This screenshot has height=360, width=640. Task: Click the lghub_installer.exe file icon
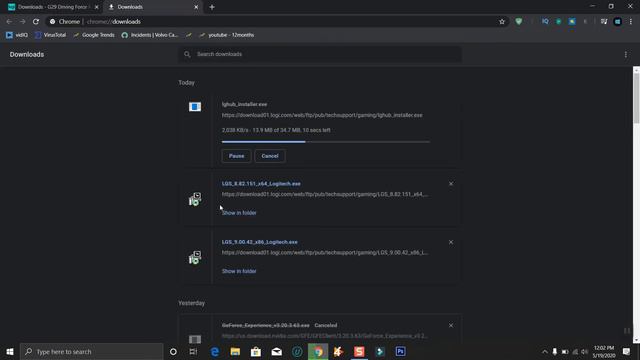195,107
